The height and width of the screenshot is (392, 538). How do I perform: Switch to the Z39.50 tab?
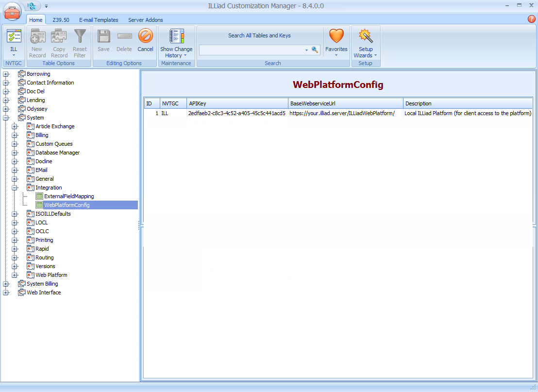click(61, 20)
